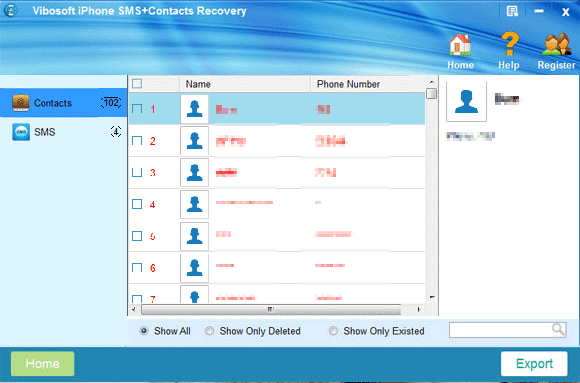Click the horizontal scrollbar thumb

[271, 309]
